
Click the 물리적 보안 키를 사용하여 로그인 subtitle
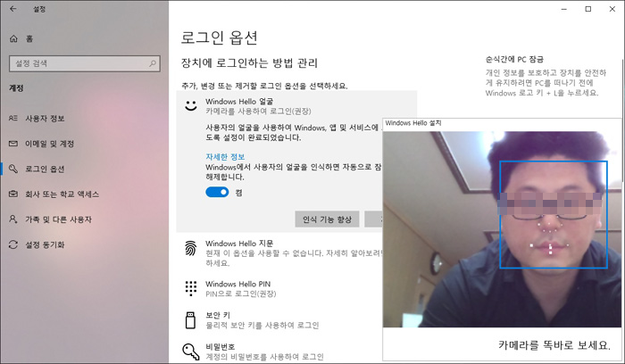tap(262, 326)
